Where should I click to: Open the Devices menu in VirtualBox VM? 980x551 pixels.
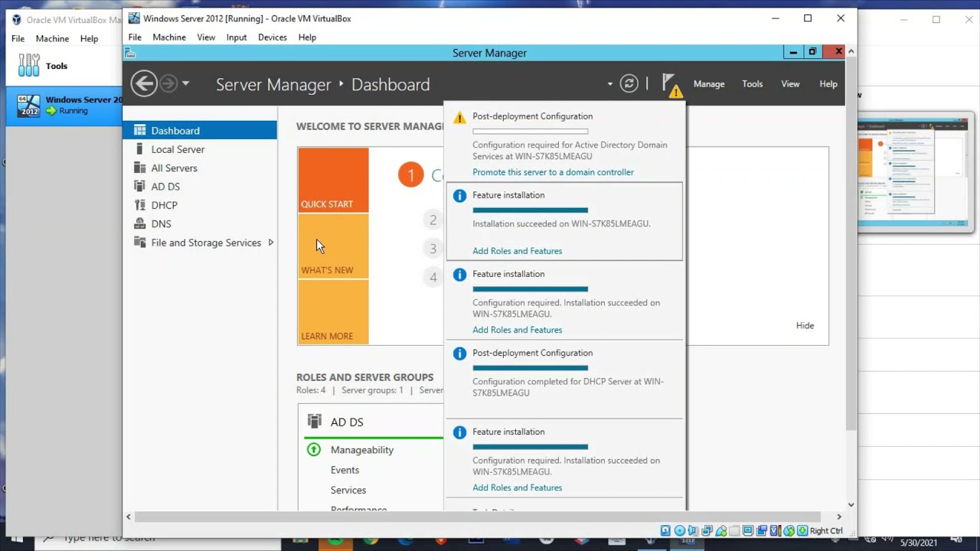[x=273, y=37]
